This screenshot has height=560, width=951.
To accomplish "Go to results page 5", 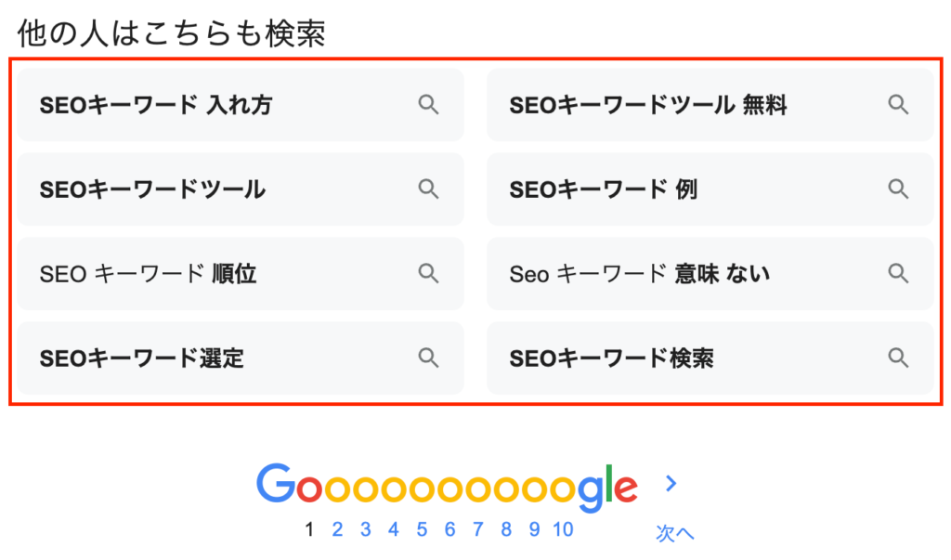I will [x=422, y=530].
